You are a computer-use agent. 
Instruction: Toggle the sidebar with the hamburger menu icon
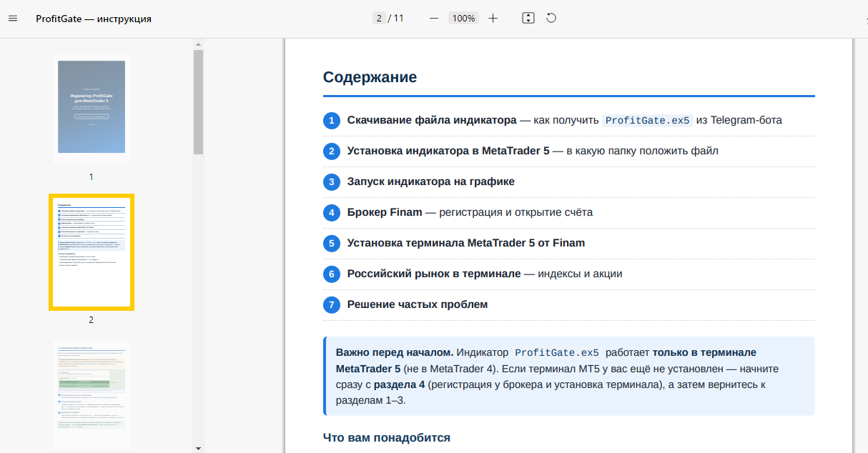[x=13, y=19]
